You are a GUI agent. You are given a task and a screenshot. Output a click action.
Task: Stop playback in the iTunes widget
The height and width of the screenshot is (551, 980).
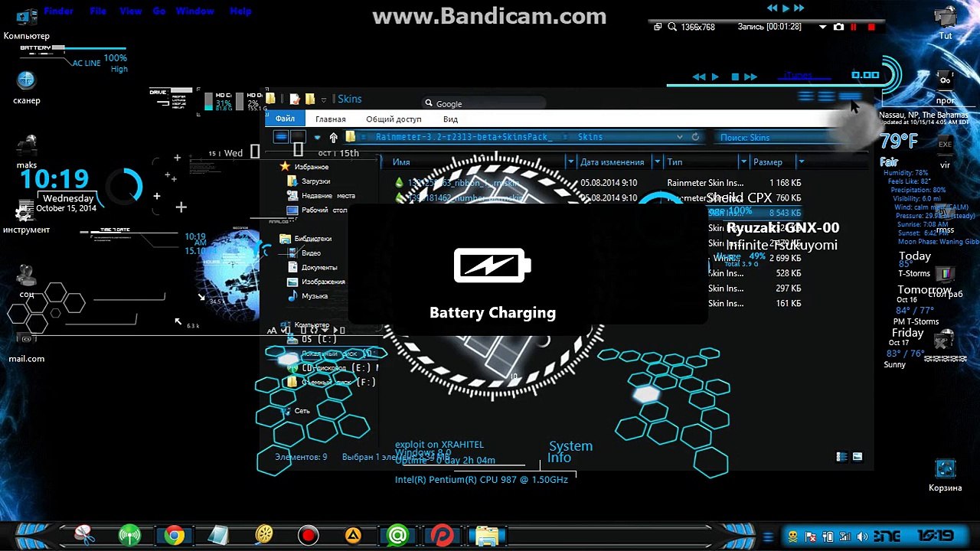(735, 77)
